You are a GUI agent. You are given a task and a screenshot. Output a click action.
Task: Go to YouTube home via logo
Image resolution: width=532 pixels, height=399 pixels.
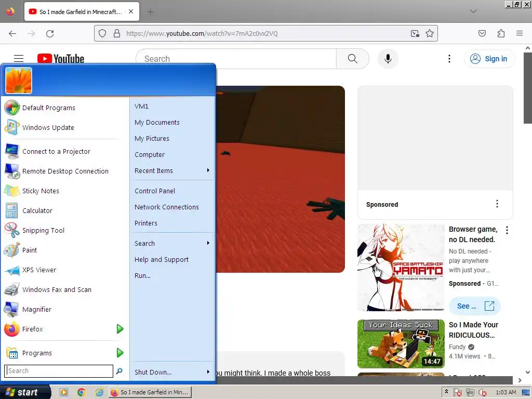[x=61, y=59]
